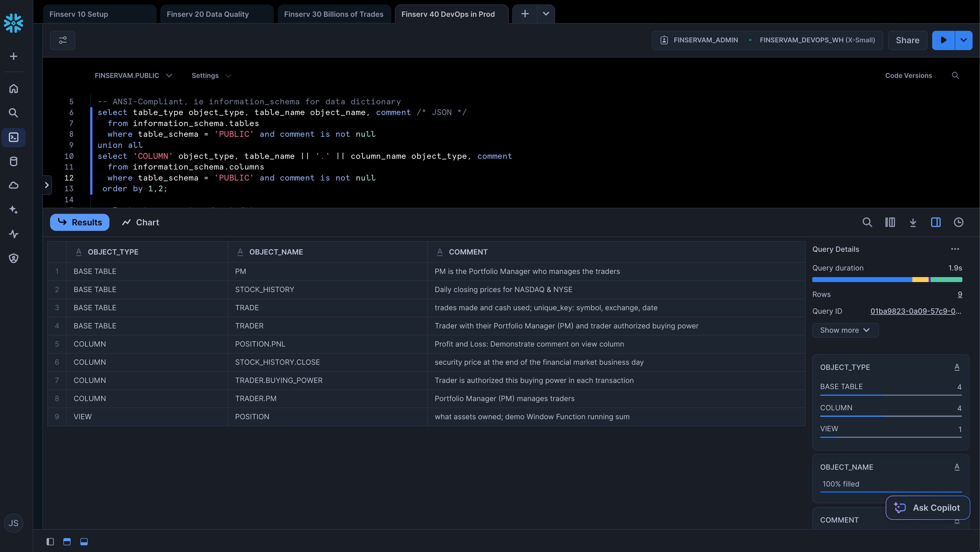
Task: Toggle the left sidebar panel layout
Action: pyautogui.click(x=50, y=541)
